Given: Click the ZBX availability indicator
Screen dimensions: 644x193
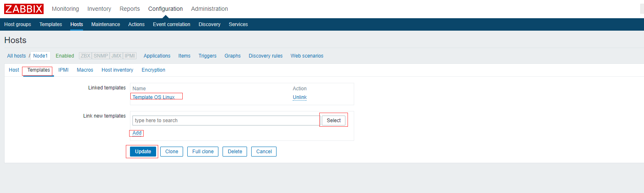Looking at the screenshot, I should pyautogui.click(x=86, y=56).
